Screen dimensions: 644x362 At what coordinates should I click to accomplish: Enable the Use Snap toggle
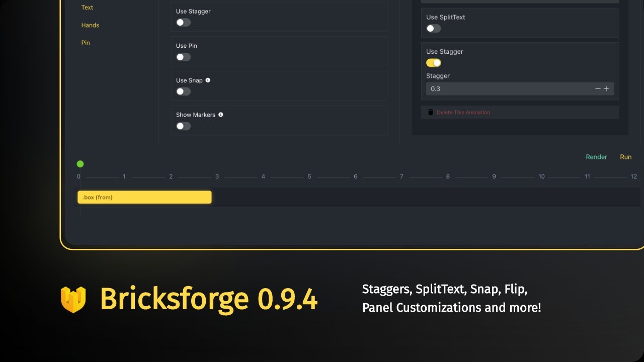tap(183, 92)
